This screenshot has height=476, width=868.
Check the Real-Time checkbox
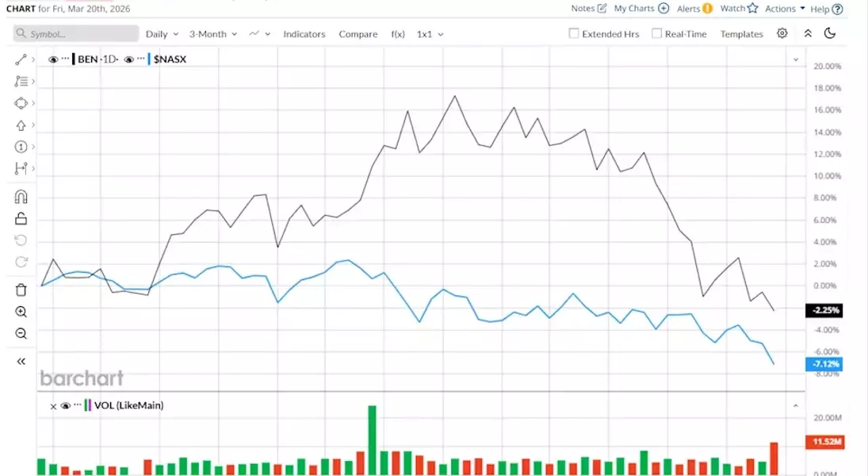pos(656,34)
